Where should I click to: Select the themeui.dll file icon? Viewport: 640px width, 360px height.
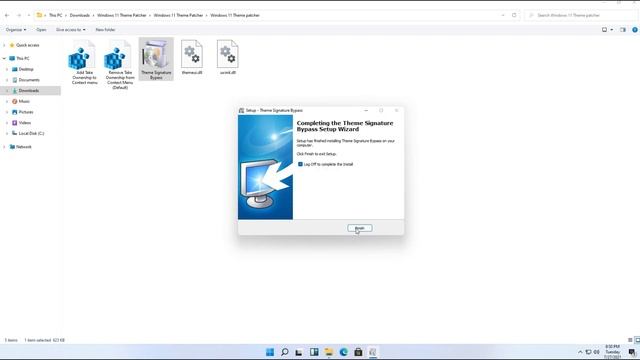192,57
